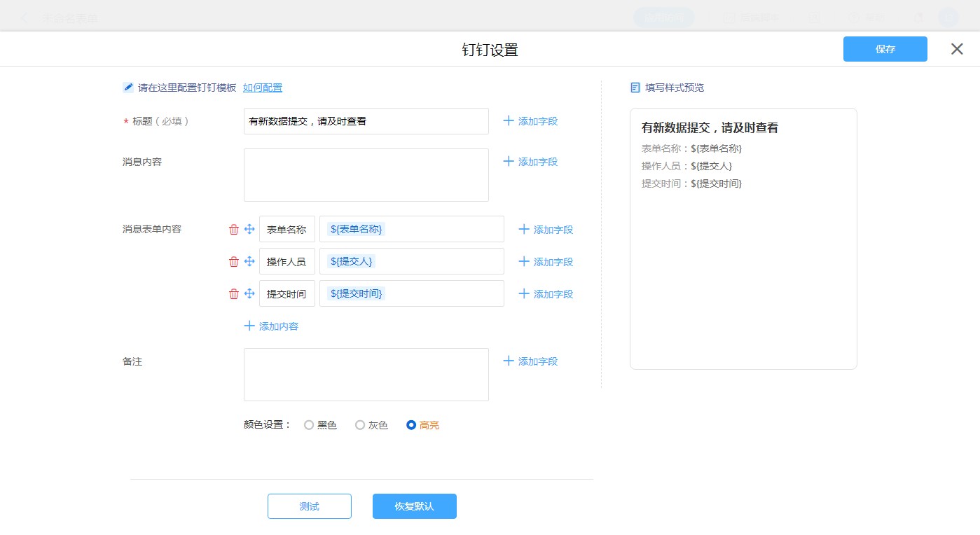Close the 钉钉设置 dialog with X
The height and width of the screenshot is (535, 980).
point(957,49)
